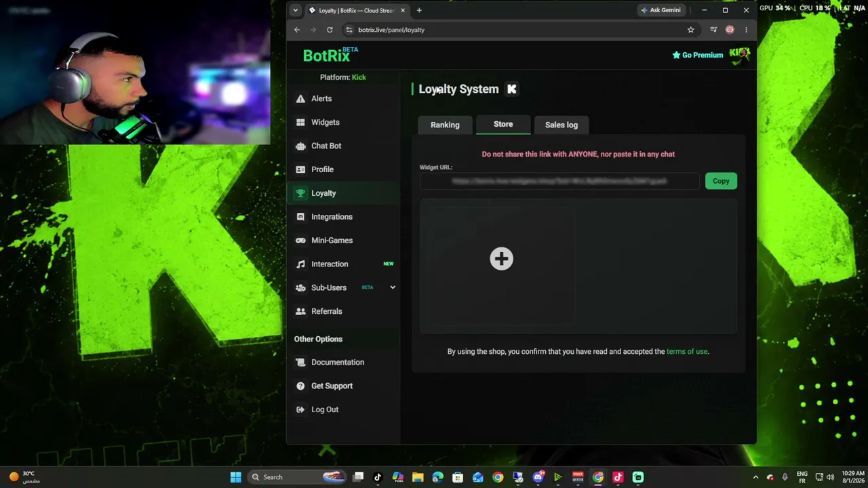Close the Loyalty BotRix browser tab

[403, 10]
